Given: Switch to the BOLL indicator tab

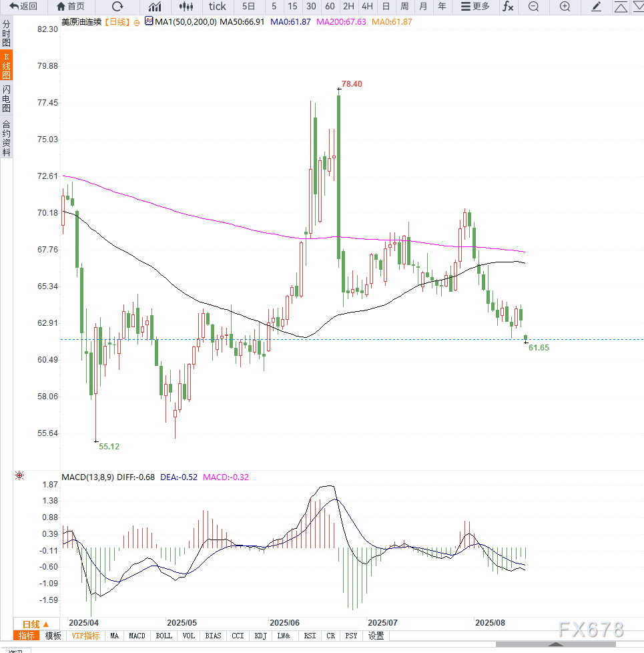Looking at the screenshot, I should pos(164,636).
